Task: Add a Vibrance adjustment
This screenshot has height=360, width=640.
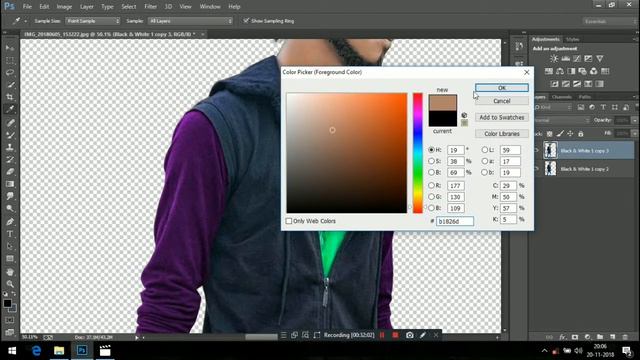Action: pyautogui.click(x=600, y=59)
